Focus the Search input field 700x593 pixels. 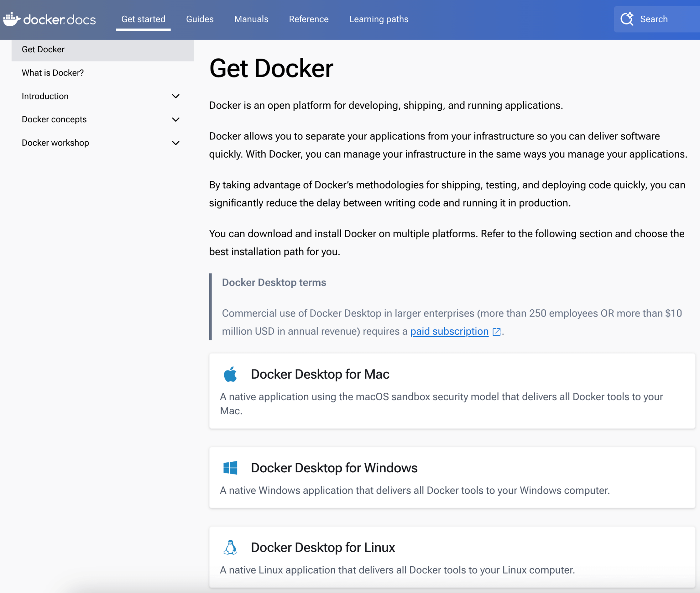click(x=657, y=19)
